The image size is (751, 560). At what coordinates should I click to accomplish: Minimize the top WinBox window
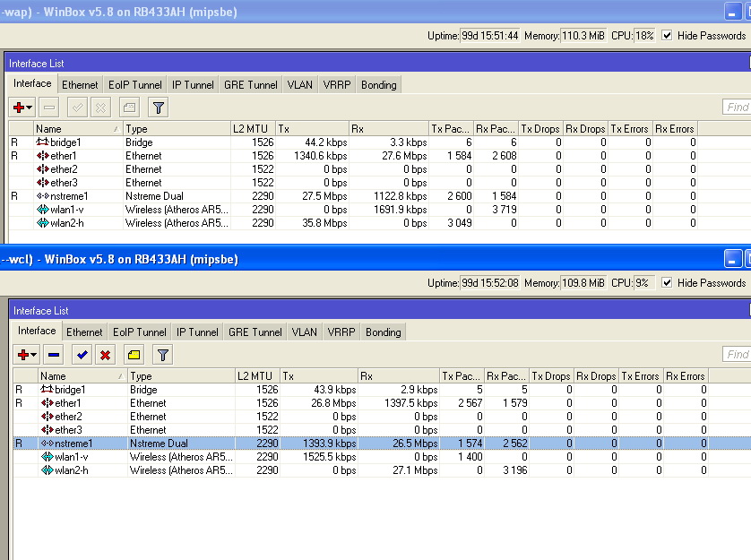coord(732,12)
